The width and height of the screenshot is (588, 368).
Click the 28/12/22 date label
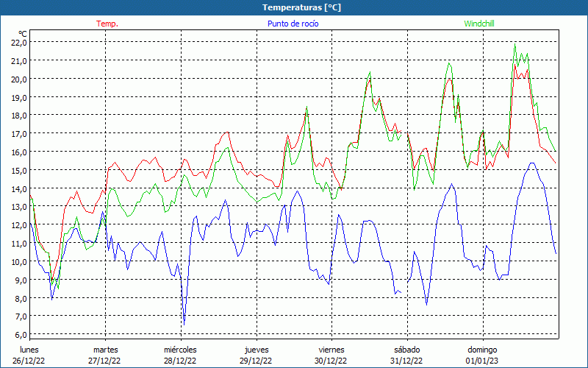(x=179, y=361)
